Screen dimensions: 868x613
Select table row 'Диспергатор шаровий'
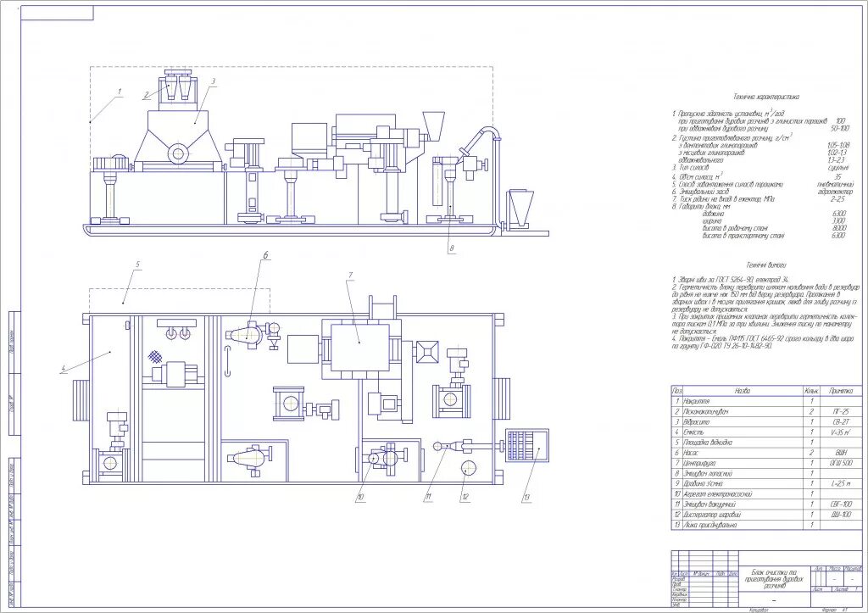pos(766,515)
